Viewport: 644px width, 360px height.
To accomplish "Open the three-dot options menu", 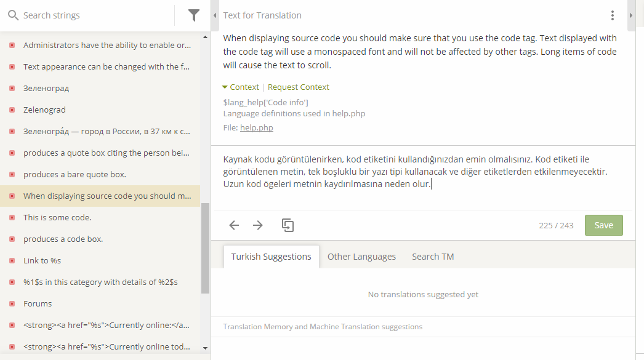I will point(613,15).
